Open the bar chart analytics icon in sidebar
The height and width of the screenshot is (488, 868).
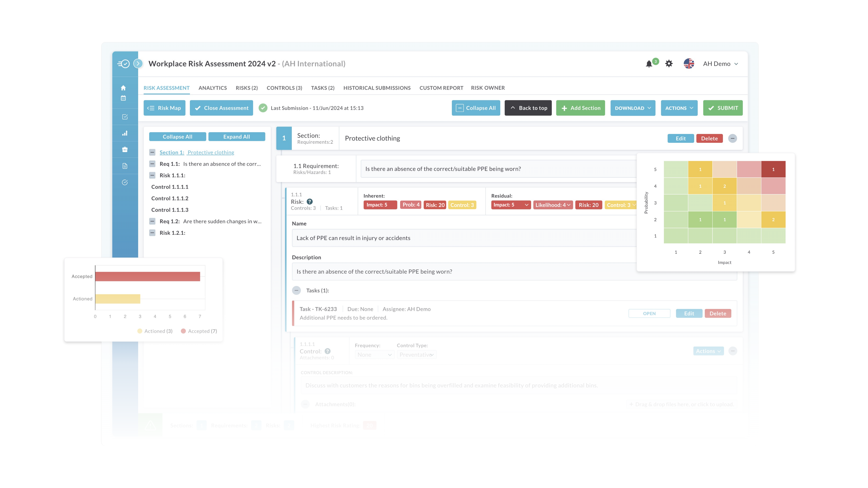[x=125, y=133]
